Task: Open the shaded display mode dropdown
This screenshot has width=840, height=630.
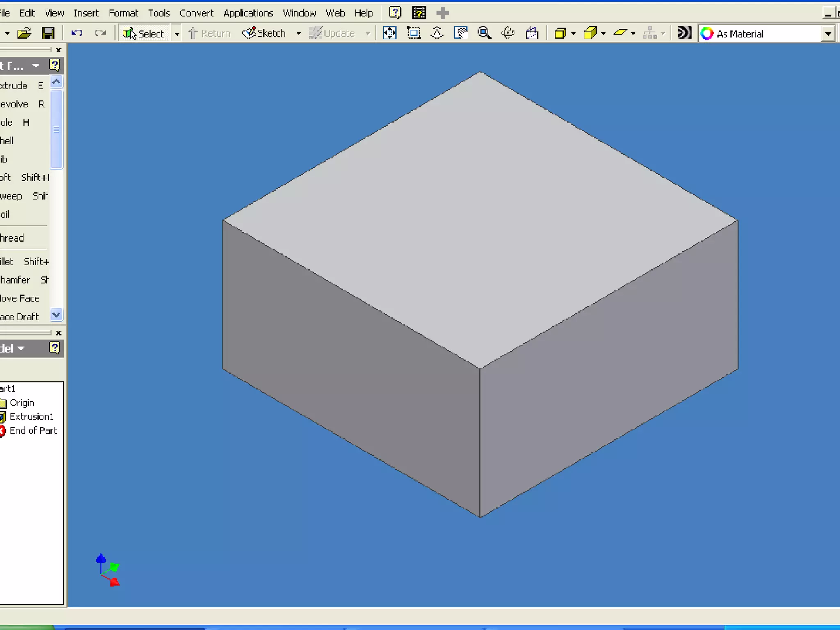Action: [573, 34]
